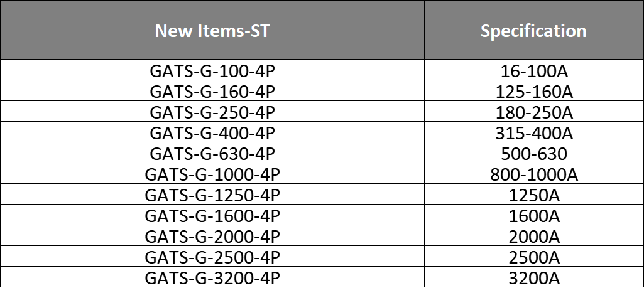This screenshot has height=288, width=644.
Task: Select the GATS-G-1000-4P item cell
Action: click(212, 174)
